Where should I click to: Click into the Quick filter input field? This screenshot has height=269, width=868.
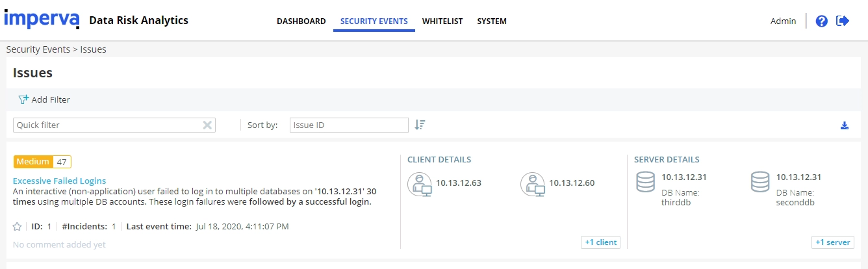pyautogui.click(x=107, y=125)
